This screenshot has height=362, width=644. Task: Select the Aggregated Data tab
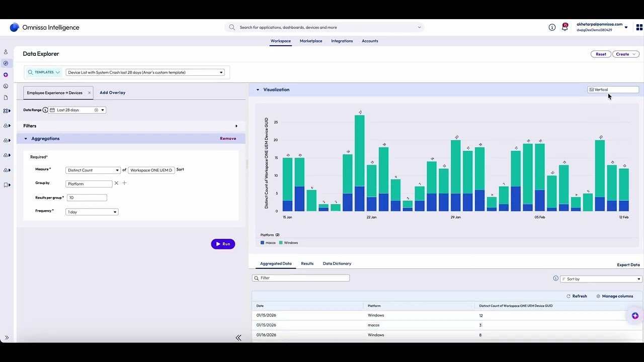coord(276,263)
